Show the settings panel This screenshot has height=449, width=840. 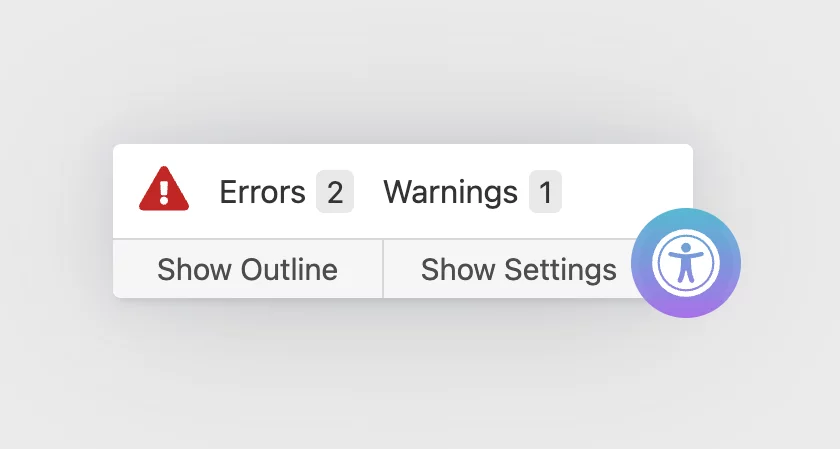pyautogui.click(x=519, y=269)
